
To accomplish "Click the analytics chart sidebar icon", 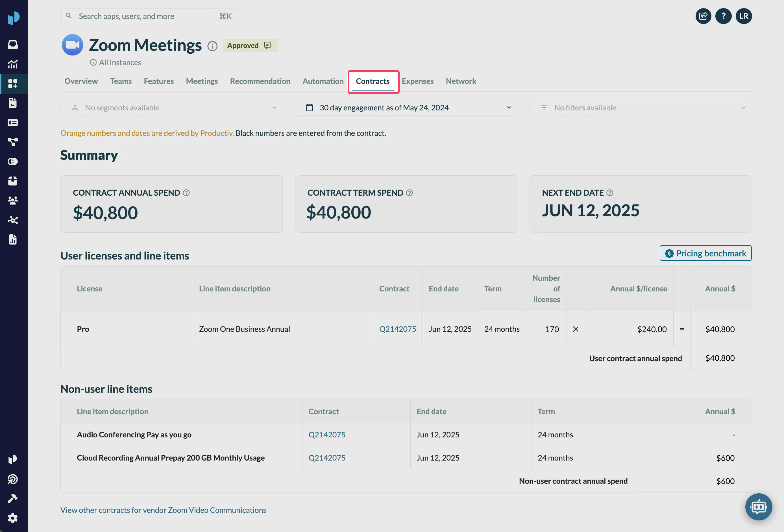I will click(13, 64).
